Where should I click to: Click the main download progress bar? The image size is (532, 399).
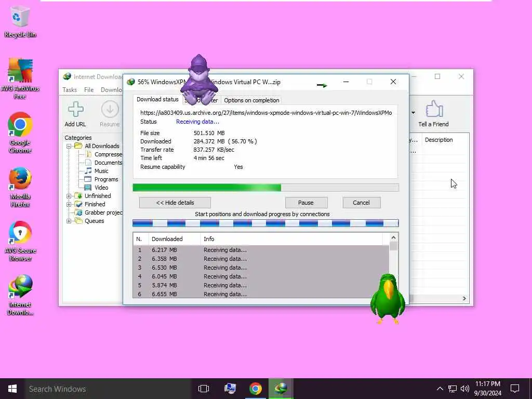[265, 188]
